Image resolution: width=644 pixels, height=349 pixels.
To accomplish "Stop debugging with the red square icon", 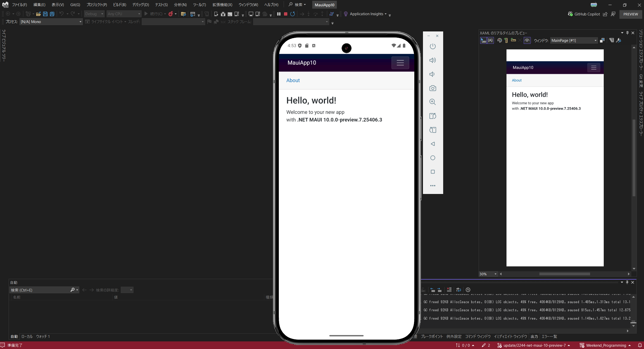I will point(286,14).
